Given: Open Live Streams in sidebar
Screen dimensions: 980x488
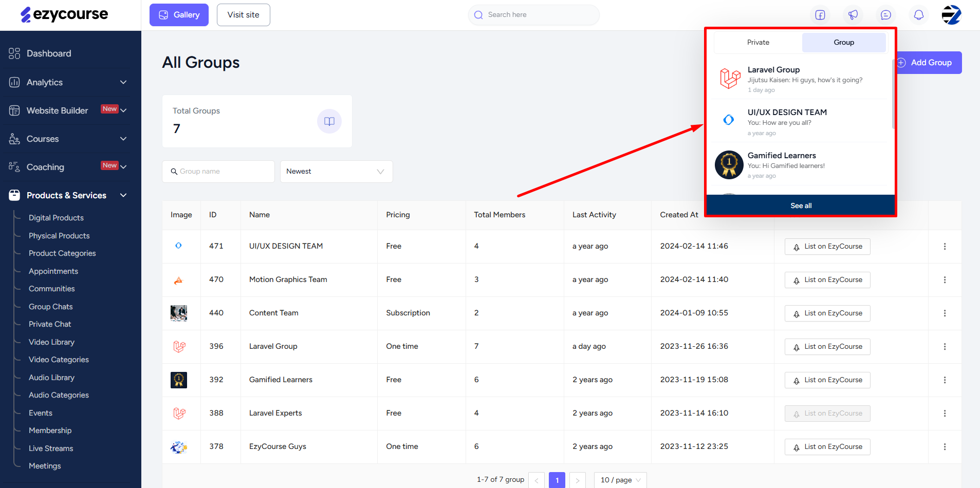Looking at the screenshot, I should pos(51,448).
